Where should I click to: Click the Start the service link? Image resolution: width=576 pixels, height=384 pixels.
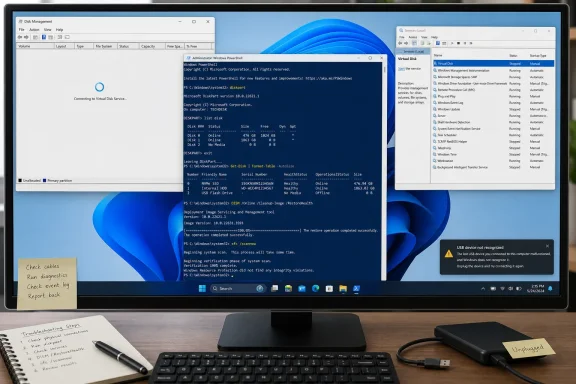409,69
